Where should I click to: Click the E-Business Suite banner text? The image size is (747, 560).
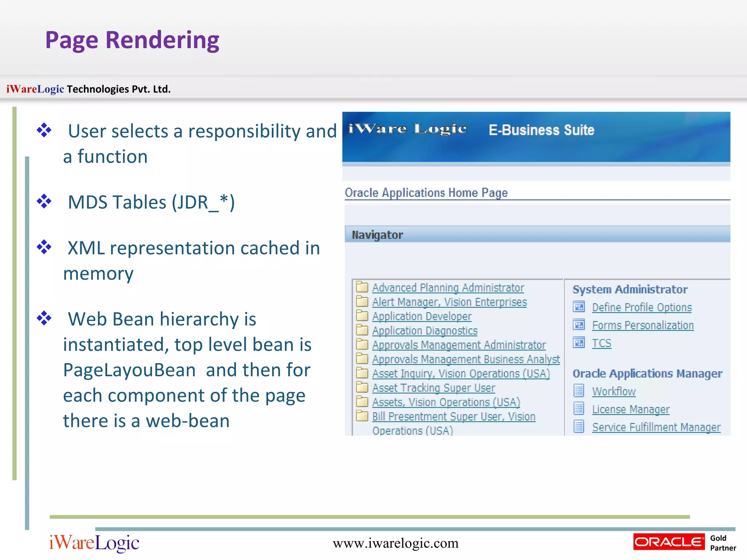(x=541, y=130)
